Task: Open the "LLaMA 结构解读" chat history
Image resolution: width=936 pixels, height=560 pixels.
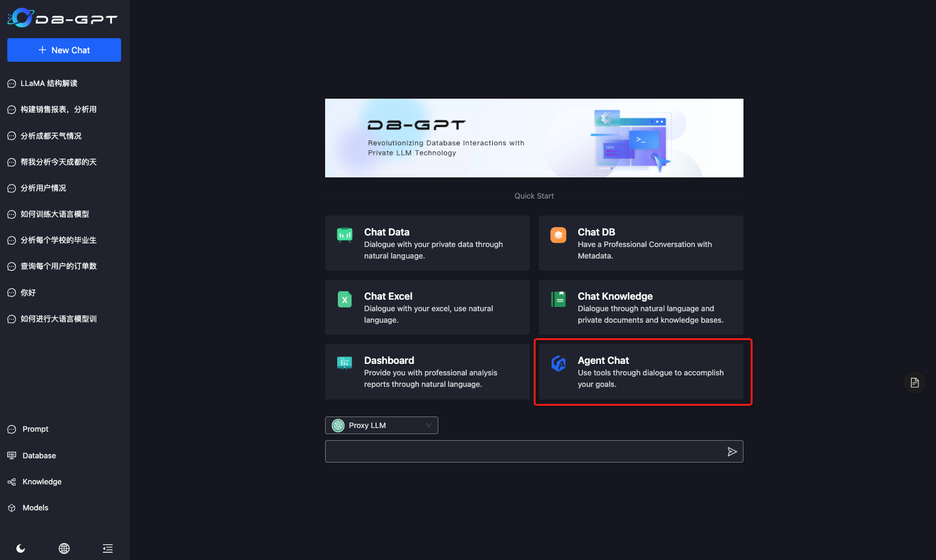Action: [48, 84]
